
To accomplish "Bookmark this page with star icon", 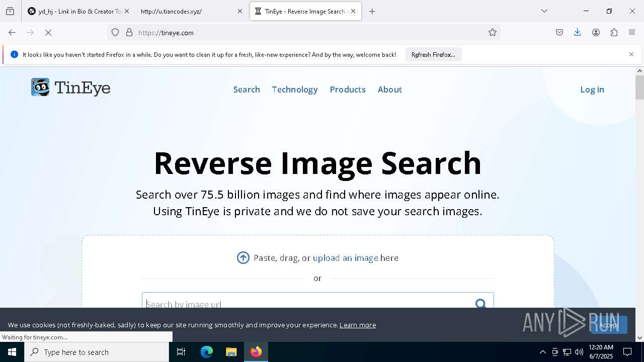I will [493, 33].
